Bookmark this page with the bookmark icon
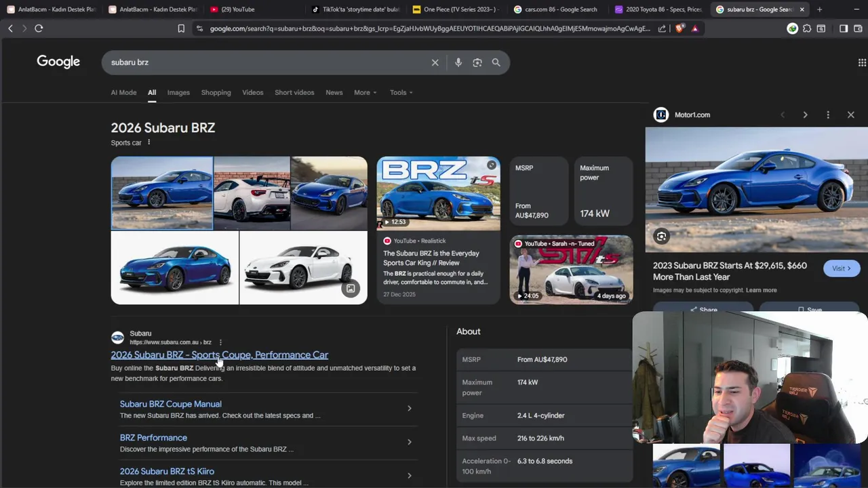 (181, 28)
